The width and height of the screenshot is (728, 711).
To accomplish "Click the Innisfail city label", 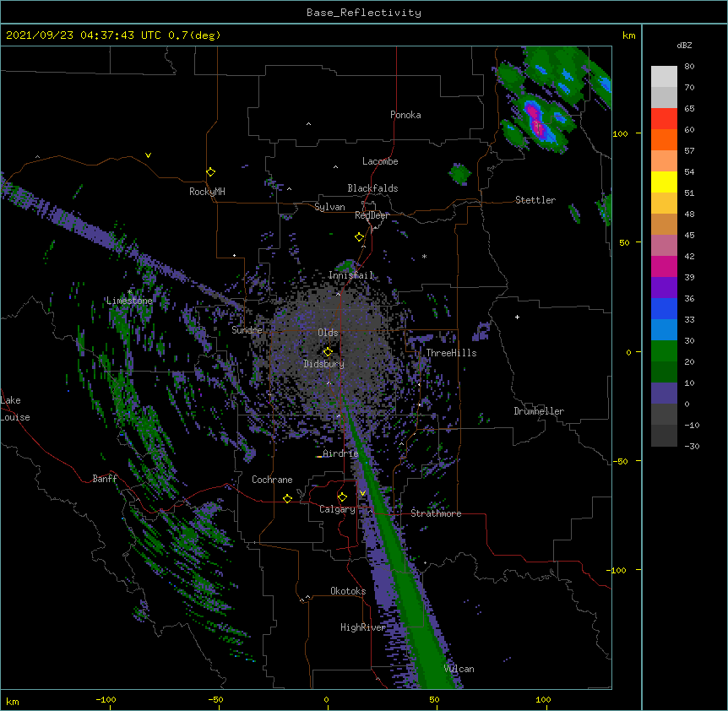I will 350,275.
